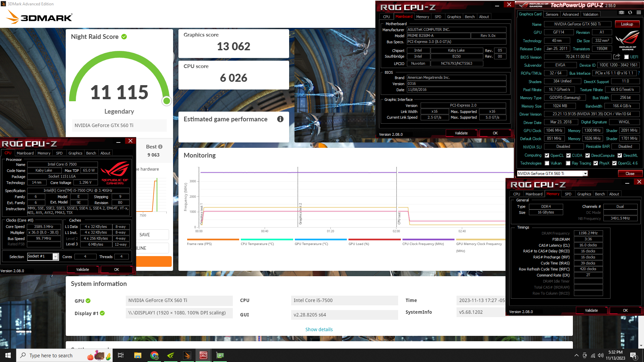
Task: Click the SAVE button in 3DMark
Action: click(x=145, y=235)
